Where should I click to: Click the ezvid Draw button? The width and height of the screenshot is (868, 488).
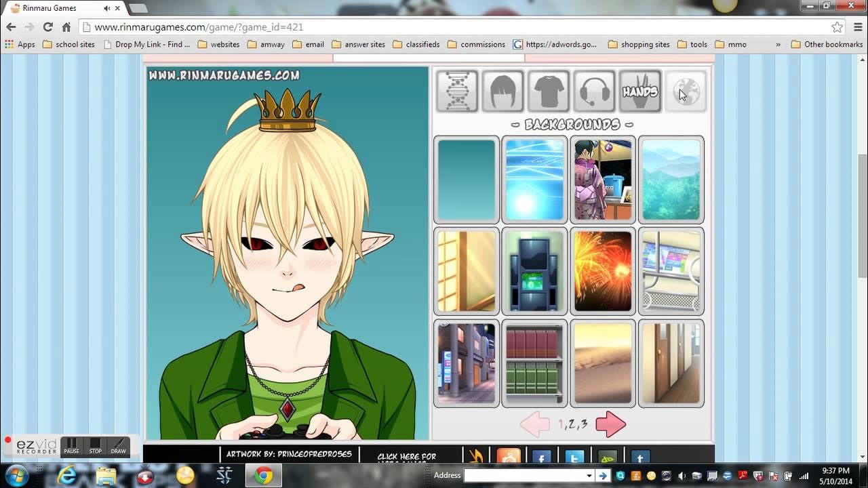coord(119,445)
